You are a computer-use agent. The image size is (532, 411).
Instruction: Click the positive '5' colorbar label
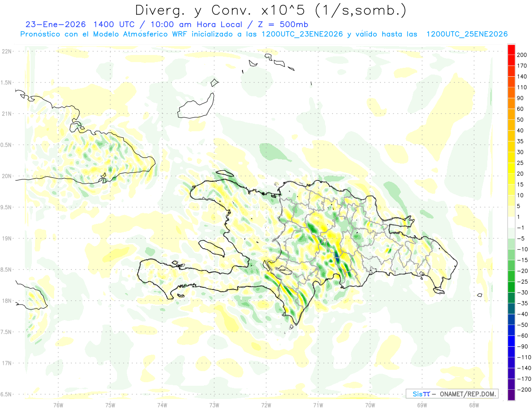click(520, 206)
